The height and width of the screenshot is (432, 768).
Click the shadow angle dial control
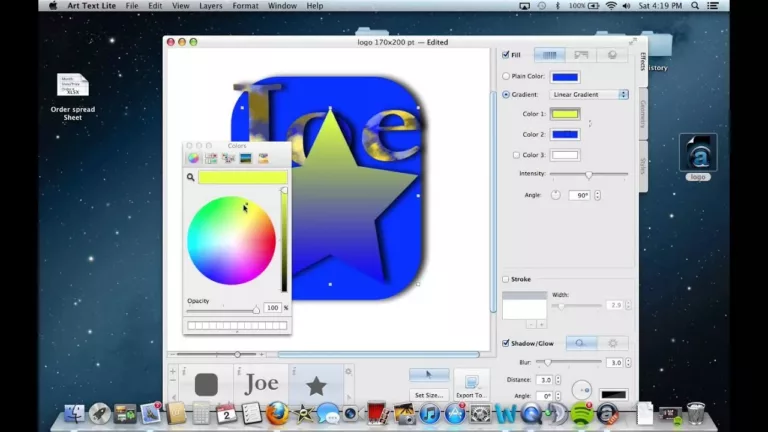click(x=581, y=390)
